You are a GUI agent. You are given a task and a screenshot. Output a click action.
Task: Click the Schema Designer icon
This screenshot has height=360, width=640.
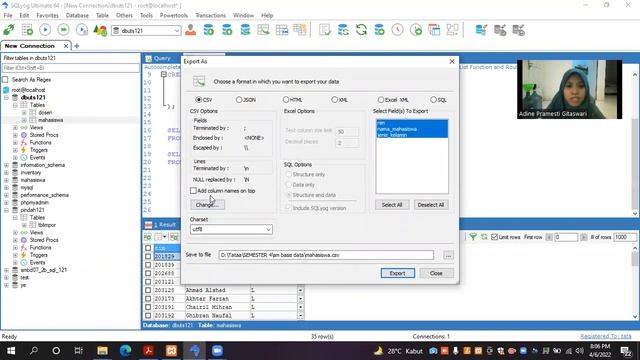point(452,30)
